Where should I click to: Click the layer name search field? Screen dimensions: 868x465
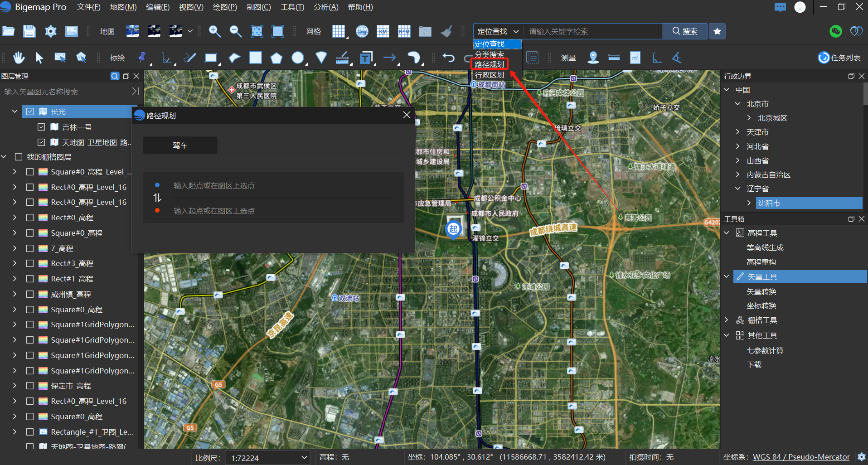click(66, 92)
